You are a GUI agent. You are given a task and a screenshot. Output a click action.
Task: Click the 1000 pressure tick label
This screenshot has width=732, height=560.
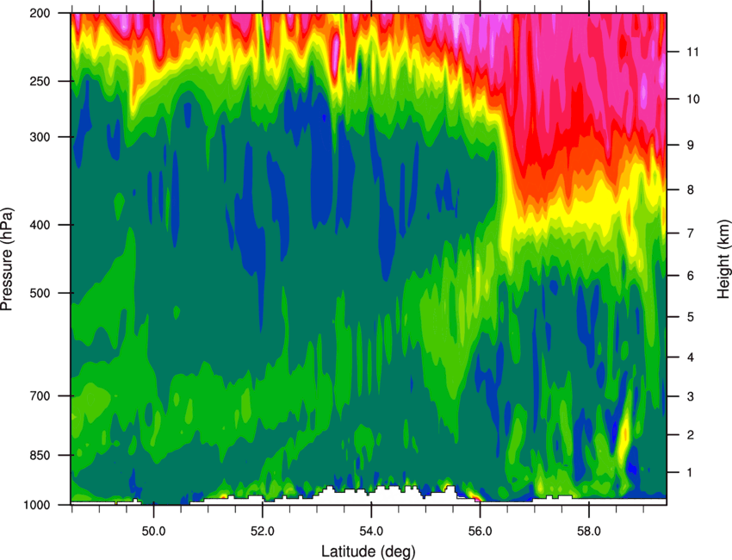click(x=37, y=505)
